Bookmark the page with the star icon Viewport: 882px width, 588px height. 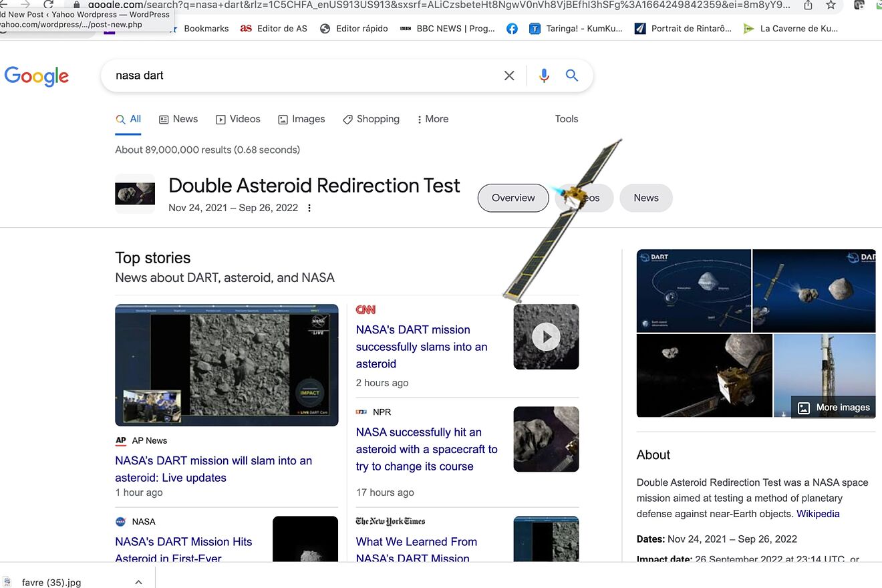pyautogui.click(x=831, y=5)
